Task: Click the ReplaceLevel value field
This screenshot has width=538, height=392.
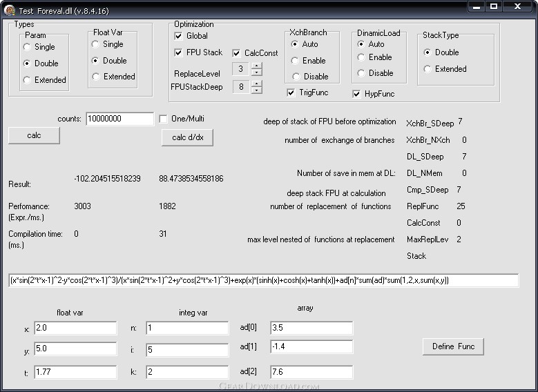Action: (241, 69)
